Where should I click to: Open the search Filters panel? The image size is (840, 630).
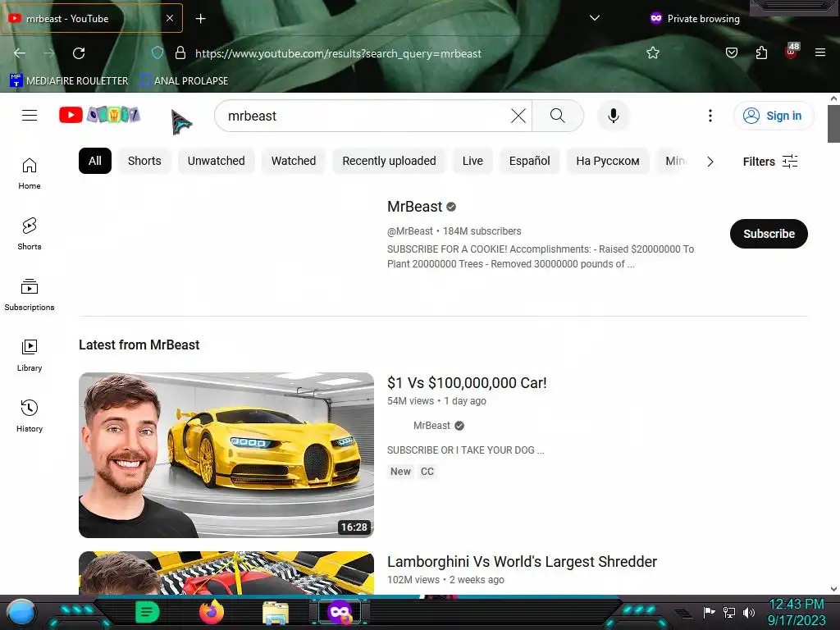pos(769,162)
